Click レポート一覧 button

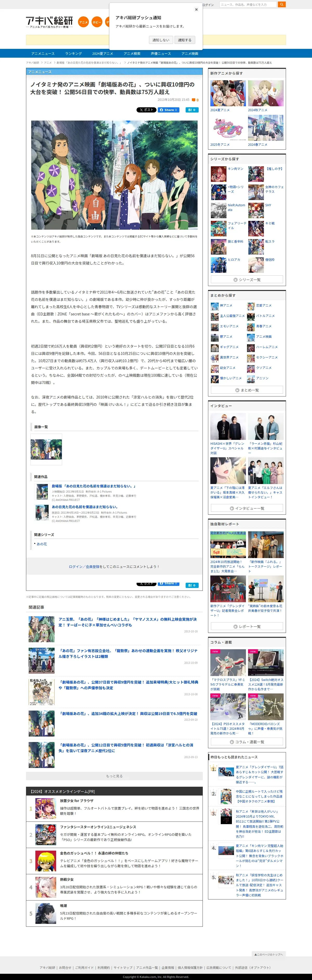tap(247, 626)
